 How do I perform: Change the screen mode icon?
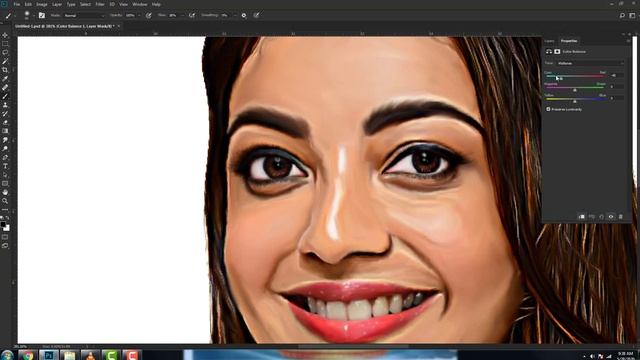pos(5,246)
